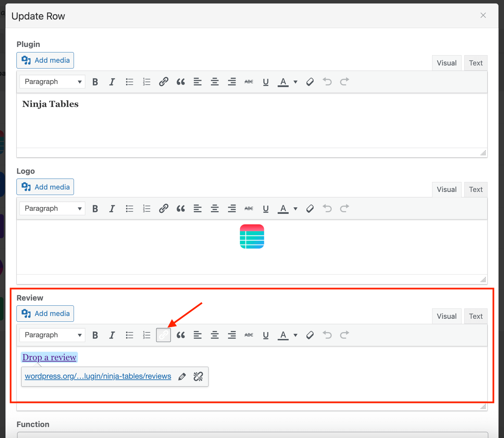Select the Ninja Tables logo image
This screenshot has height=438, width=504.
(252, 236)
